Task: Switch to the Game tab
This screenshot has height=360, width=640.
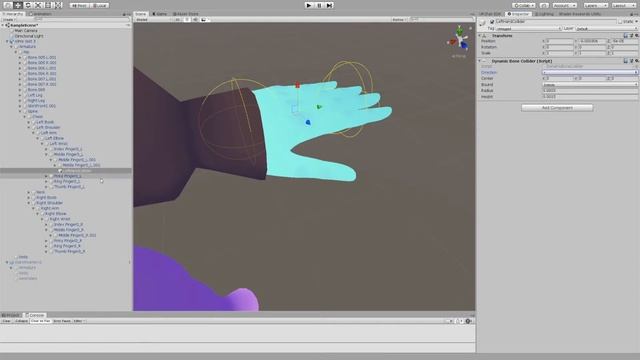Action: pos(160,14)
